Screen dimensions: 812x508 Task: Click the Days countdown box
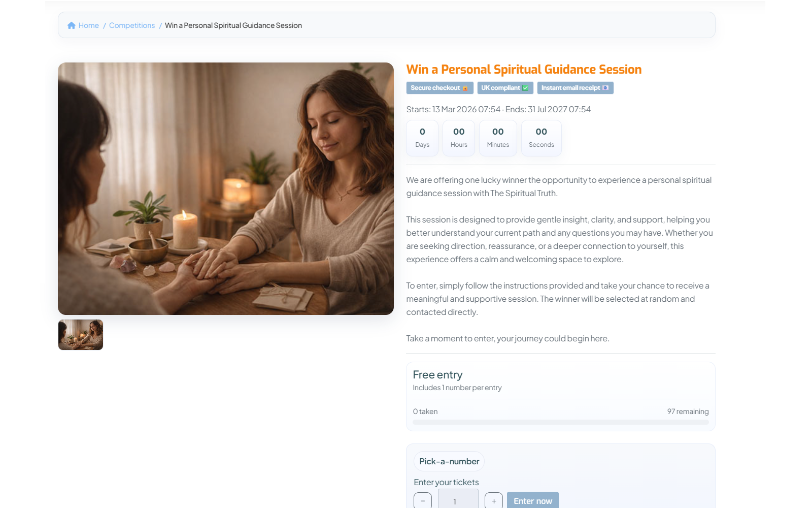click(422, 138)
